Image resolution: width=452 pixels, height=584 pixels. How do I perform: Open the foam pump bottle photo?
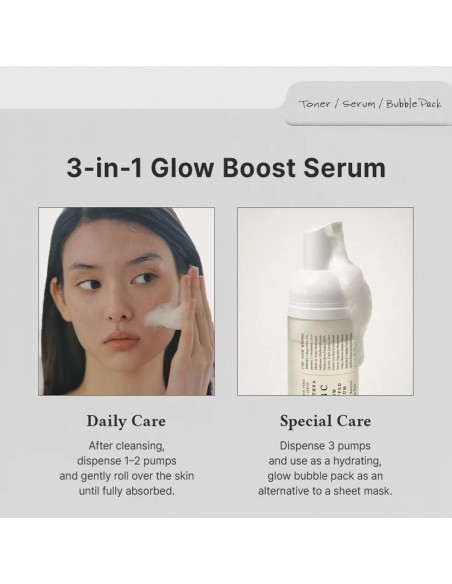click(x=325, y=301)
